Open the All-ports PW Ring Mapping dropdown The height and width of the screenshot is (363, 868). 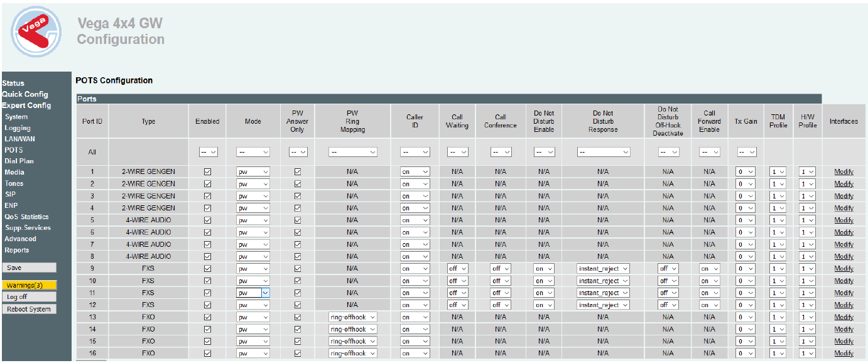[352, 152]
